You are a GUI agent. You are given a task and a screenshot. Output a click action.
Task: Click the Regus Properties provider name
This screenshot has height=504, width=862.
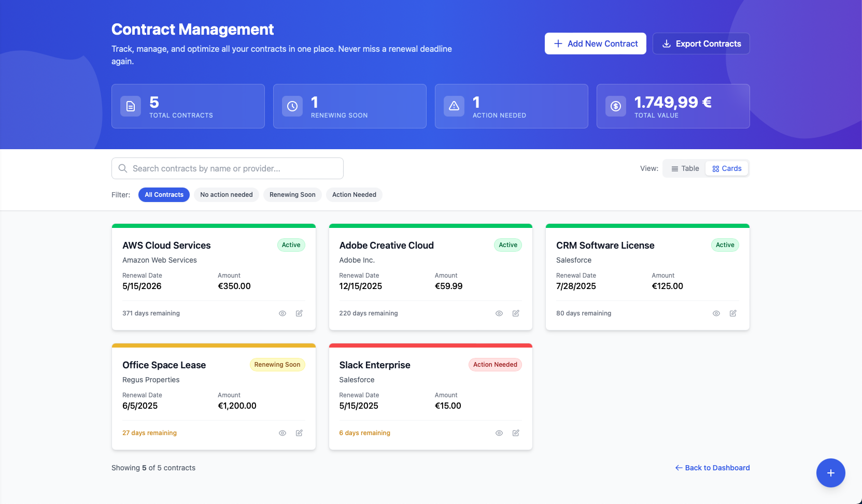151,380
